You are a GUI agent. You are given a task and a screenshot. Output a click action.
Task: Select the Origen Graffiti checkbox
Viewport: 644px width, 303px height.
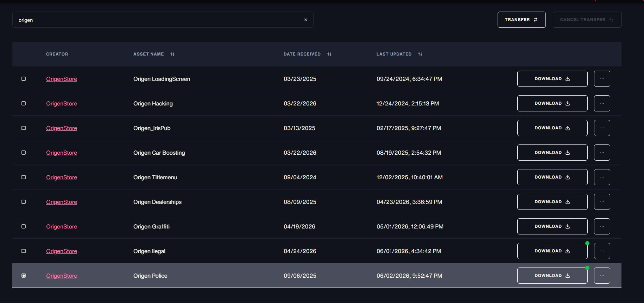point(24,226)
